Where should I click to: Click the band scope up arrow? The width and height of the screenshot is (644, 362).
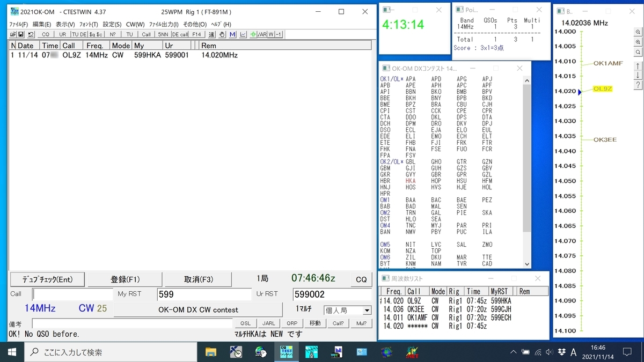point(638,65)
